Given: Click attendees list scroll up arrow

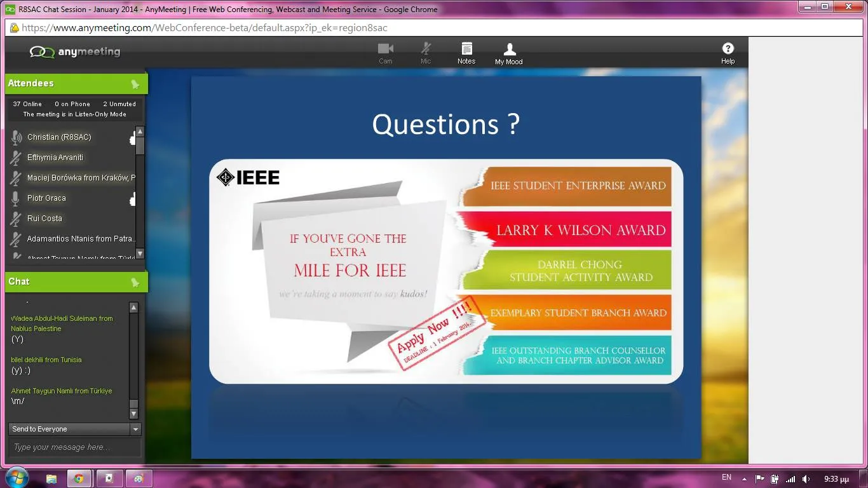Looking at the screenshot, I should click(x=140, y=131).
